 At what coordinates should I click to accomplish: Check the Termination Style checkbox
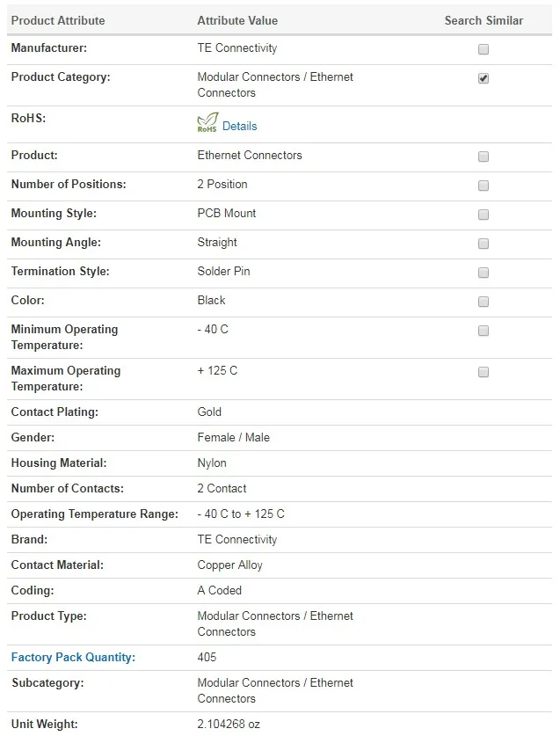[484, 273]
